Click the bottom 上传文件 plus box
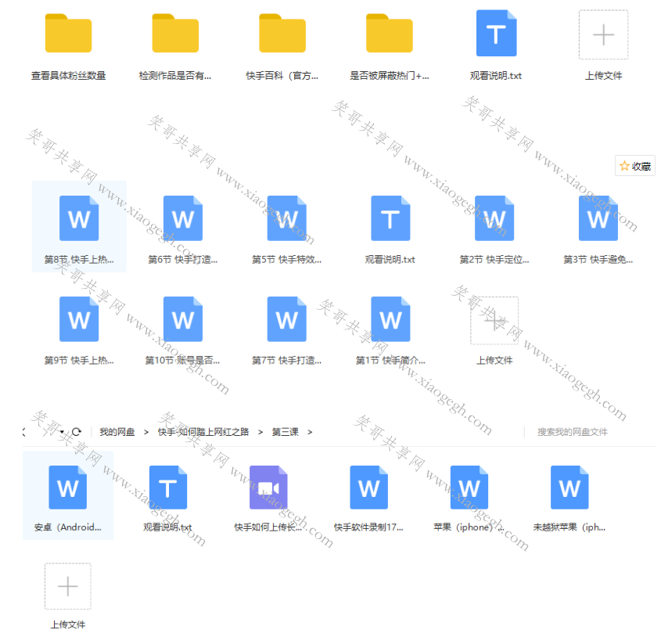661x644 pixels. (68, 586)
